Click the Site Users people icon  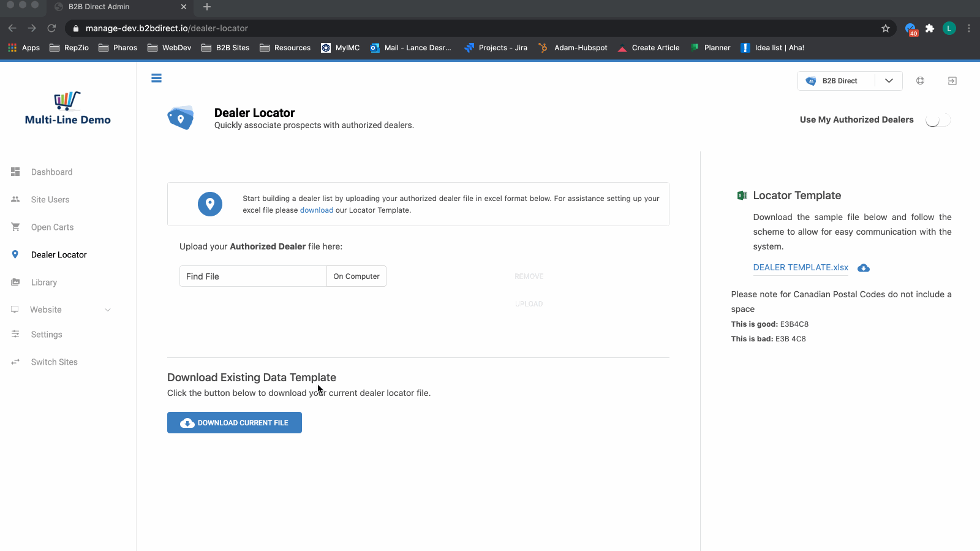(x=15, y=199)
